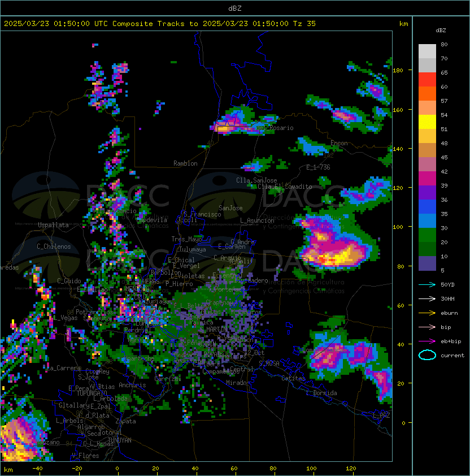Click the -40 tick on bottom axis
This screenshot has height=476, width=470.
(x=37, y=469)
